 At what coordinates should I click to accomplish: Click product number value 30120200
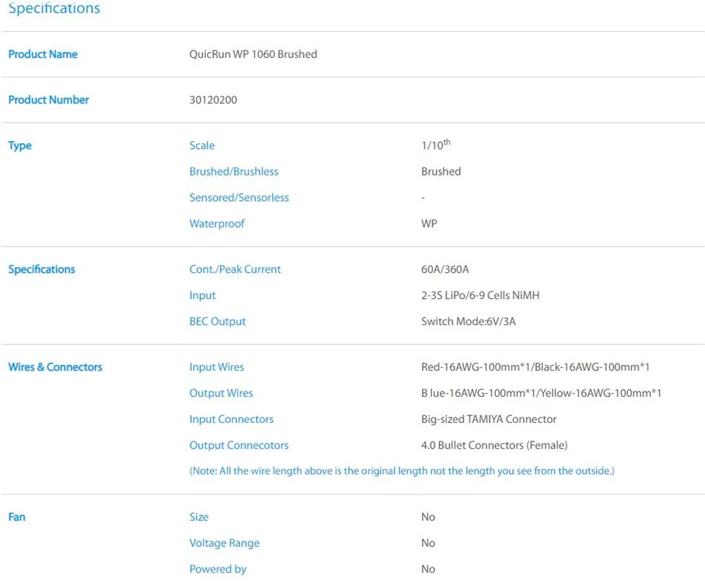[x=214, y=100]
